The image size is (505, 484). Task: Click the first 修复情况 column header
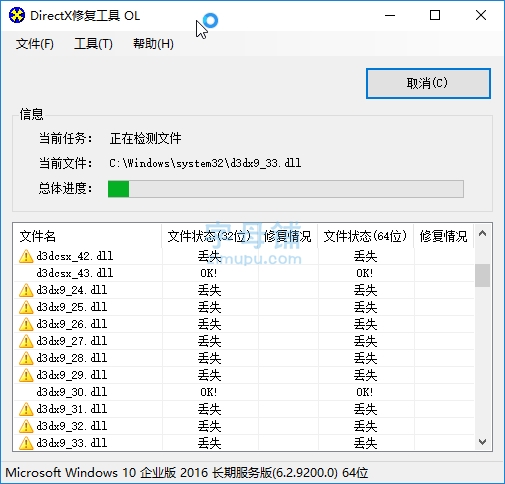pyautogui.click(x=288, y=236)
